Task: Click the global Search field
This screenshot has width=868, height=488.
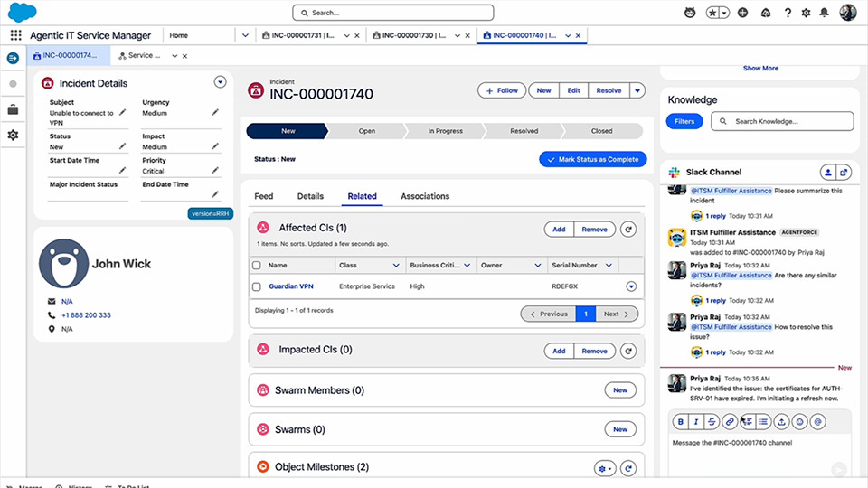Action: [393, 13]
